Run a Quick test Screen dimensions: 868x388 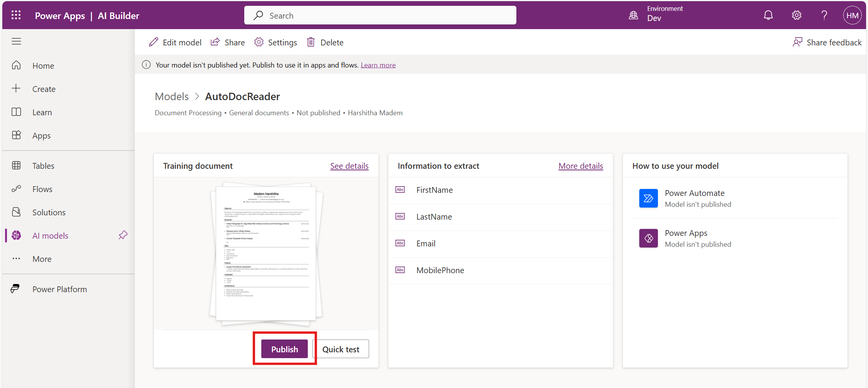click(341, 349)
